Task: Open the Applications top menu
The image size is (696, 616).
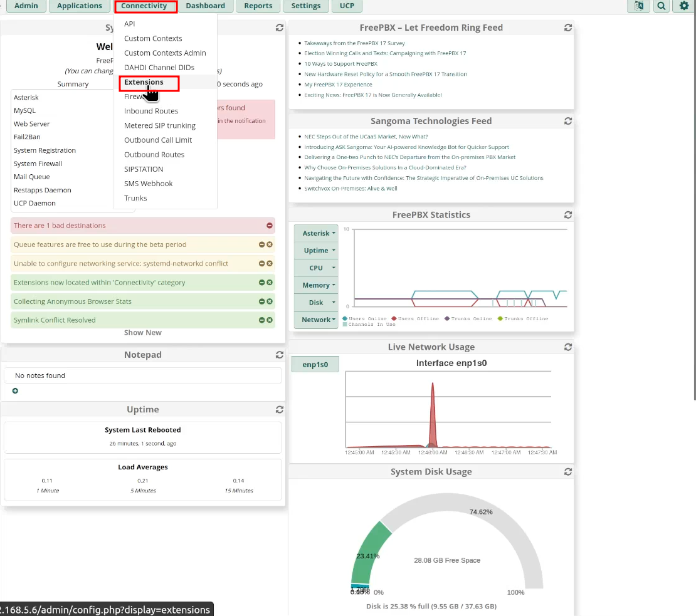Action: 80,6
